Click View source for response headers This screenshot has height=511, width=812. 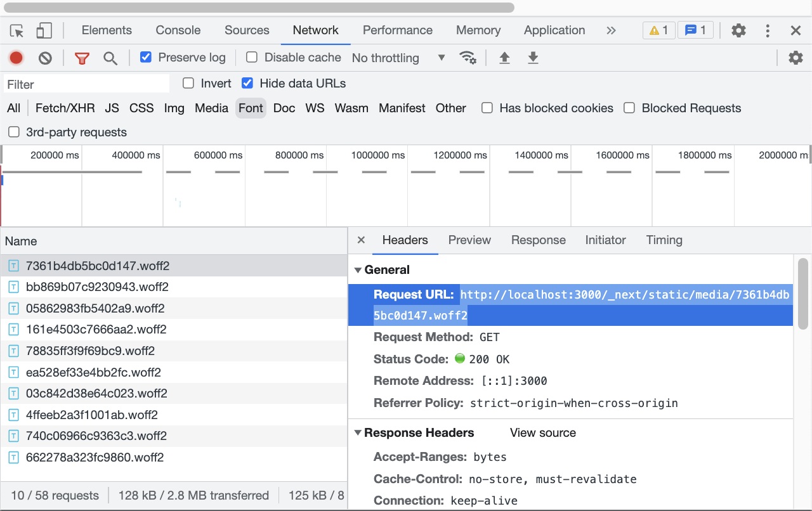click(x=543, y=433)
